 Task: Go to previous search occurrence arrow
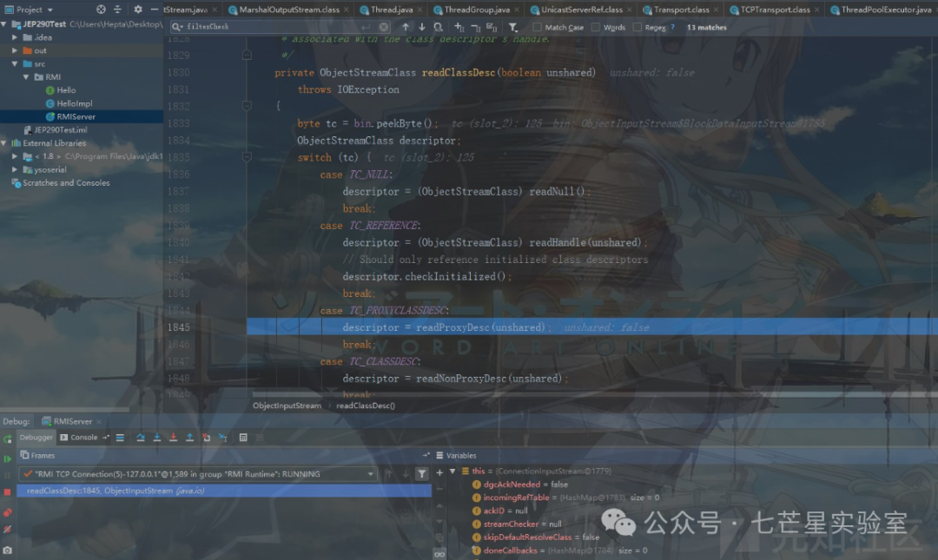click(x=406, y=27)
